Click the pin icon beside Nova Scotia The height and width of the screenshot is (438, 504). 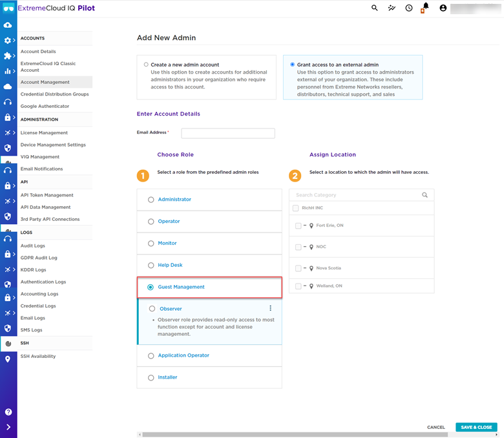click(x=311, y=268)
